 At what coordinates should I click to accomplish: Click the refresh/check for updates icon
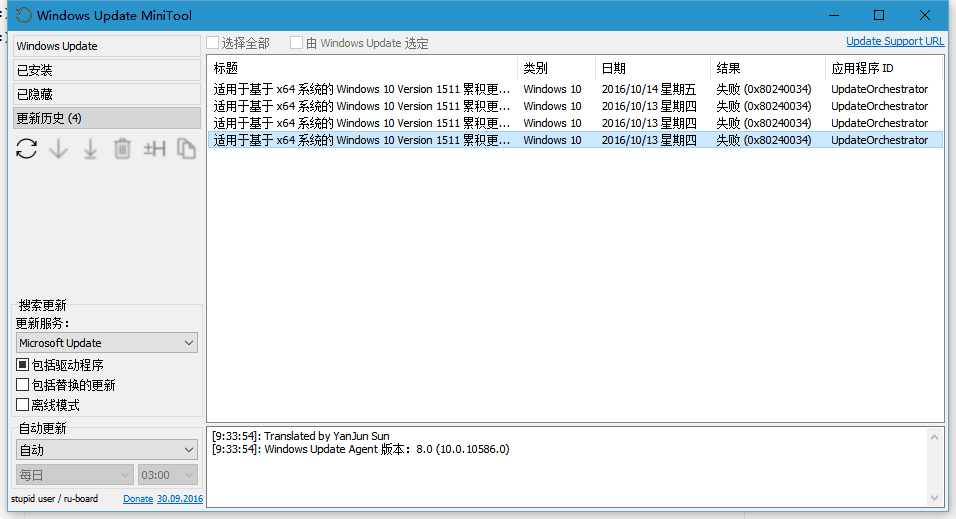(27, 149)
